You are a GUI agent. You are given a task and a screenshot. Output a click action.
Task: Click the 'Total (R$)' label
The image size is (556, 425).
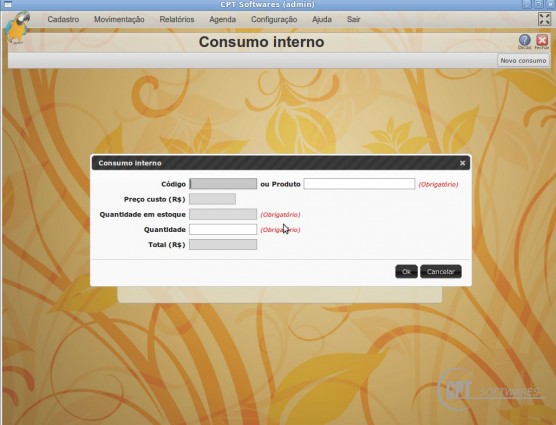click(x=167, y=245)
